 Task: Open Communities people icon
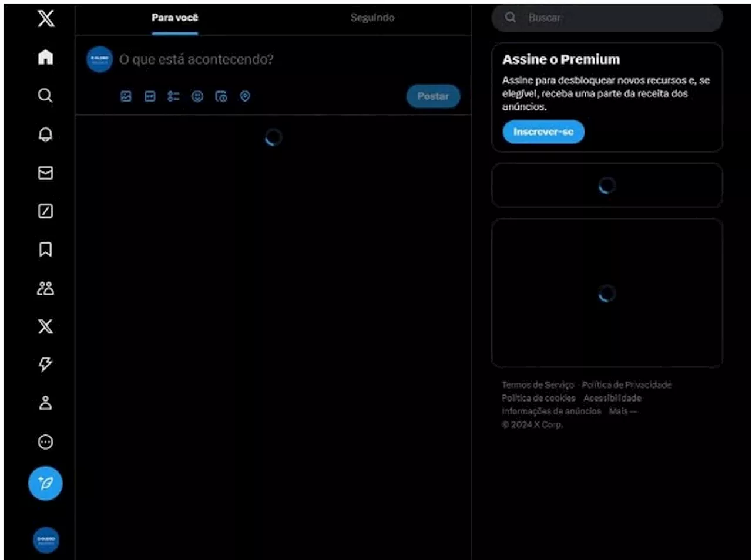(45, 288)
